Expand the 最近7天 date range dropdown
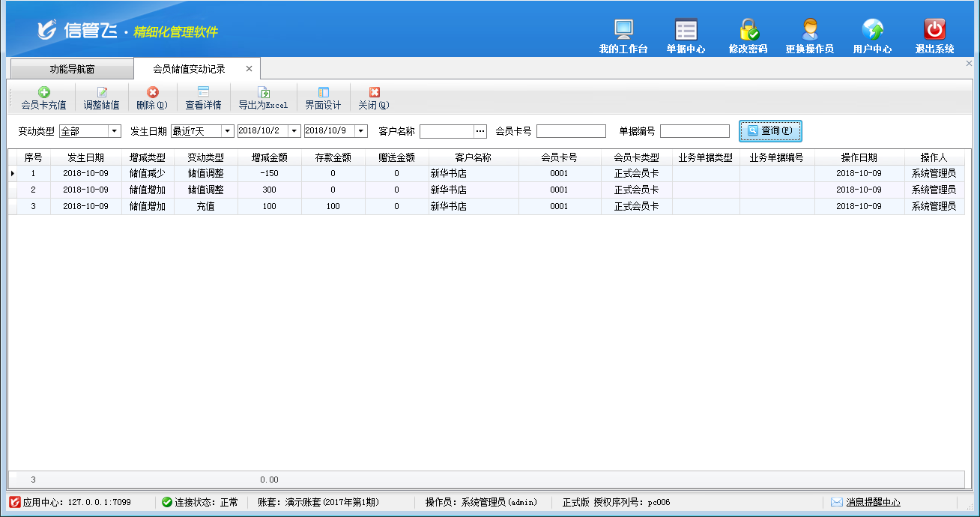 [228, 131]
